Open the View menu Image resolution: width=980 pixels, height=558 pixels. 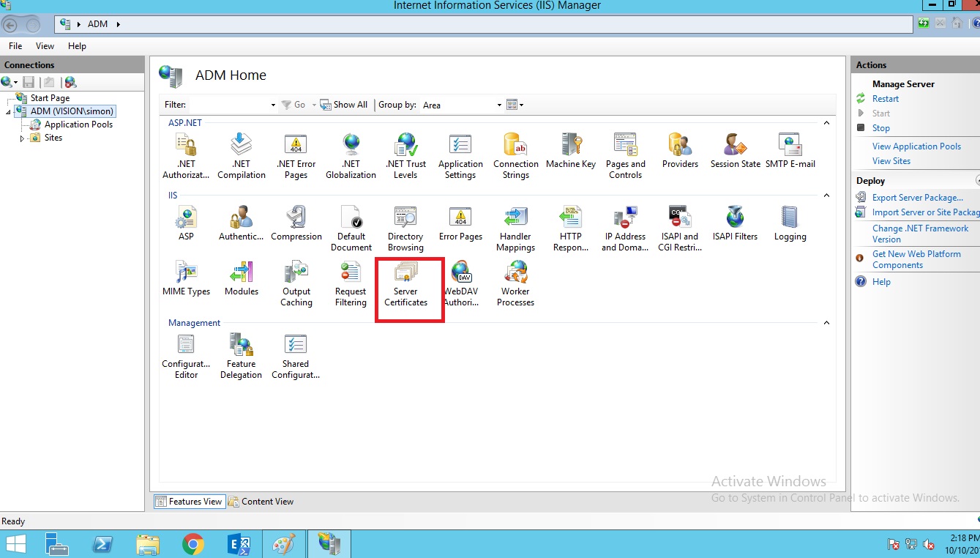tap(45, 45)
